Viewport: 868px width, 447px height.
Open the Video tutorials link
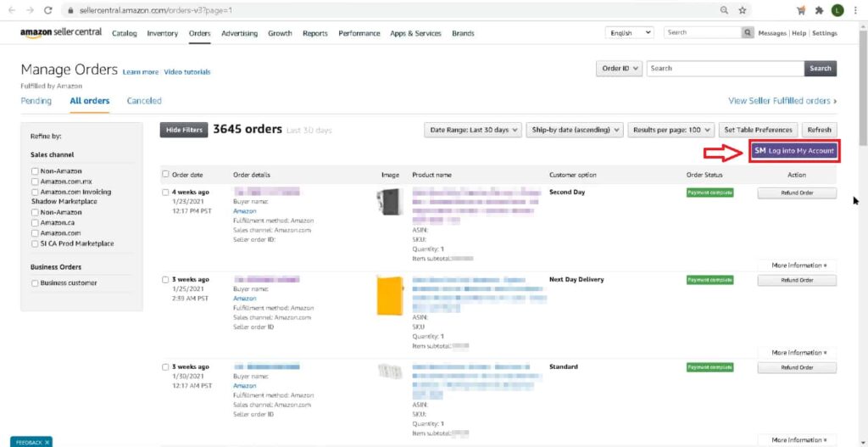coord(187,72)
